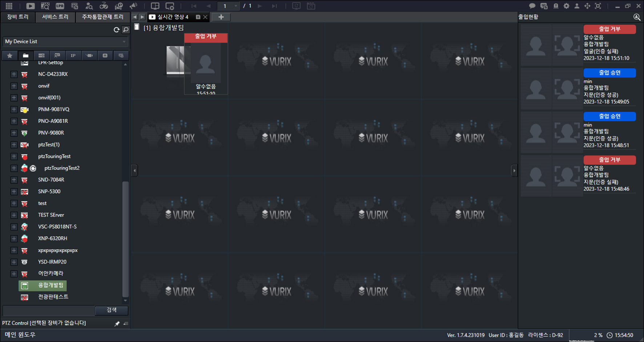Toggle the checkbox beside [1] 융합개발팀
The image size is (644, 342).
pyautogui.click(x=137, y=27)
